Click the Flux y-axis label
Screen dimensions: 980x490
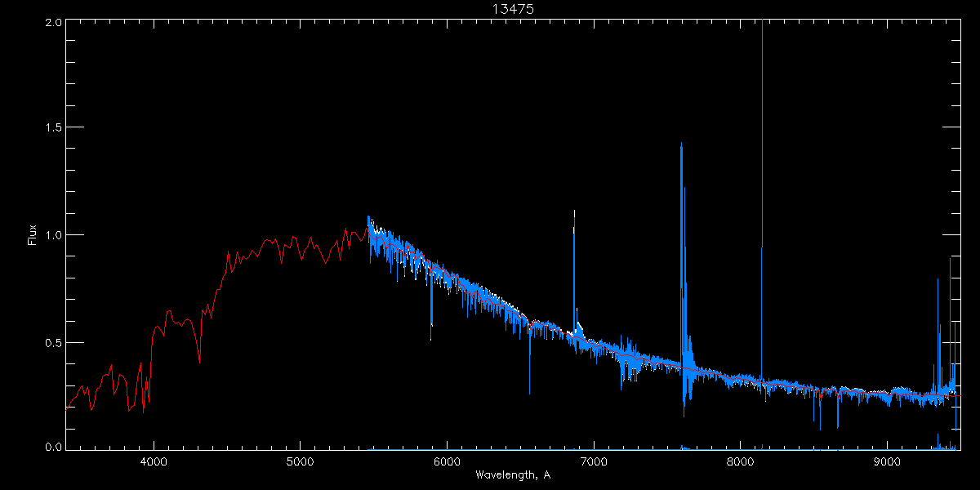click(33, 234)
